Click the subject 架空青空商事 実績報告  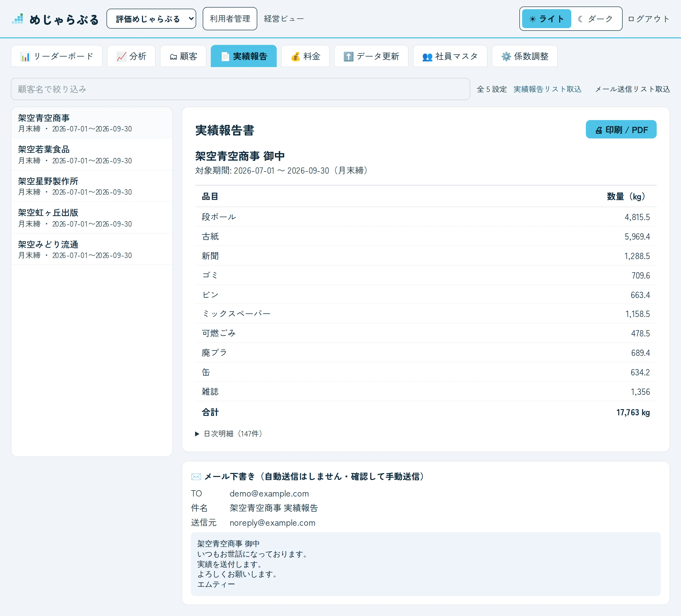(x=273, y=508)
